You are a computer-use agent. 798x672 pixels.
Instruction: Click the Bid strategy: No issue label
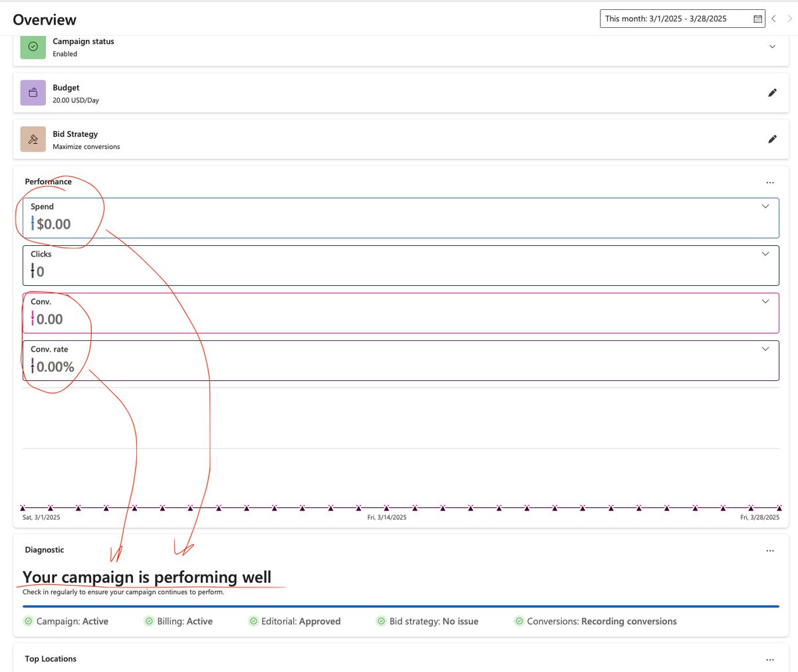pyautogui.click(x=434, y=621)
